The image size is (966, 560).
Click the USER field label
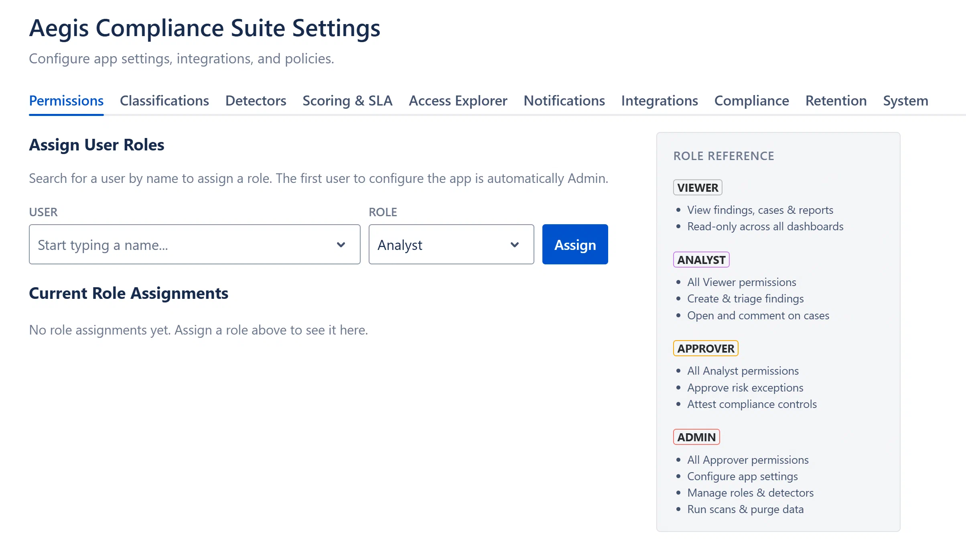point(43,212)
